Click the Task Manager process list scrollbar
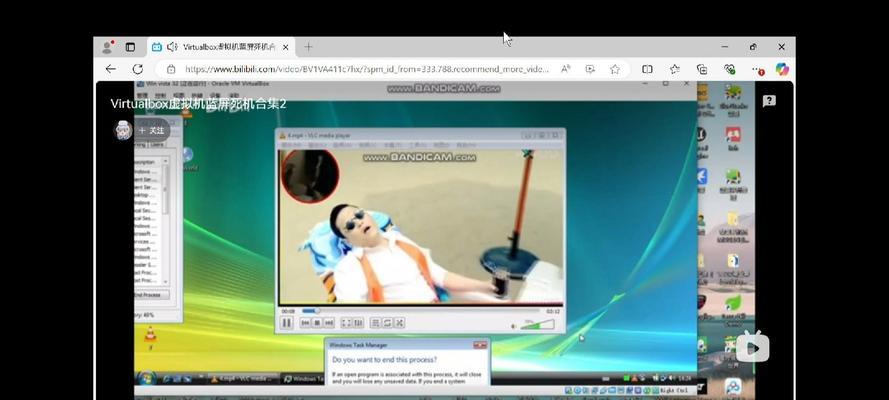The image size is (889, 400). click(x=166, y=221)
